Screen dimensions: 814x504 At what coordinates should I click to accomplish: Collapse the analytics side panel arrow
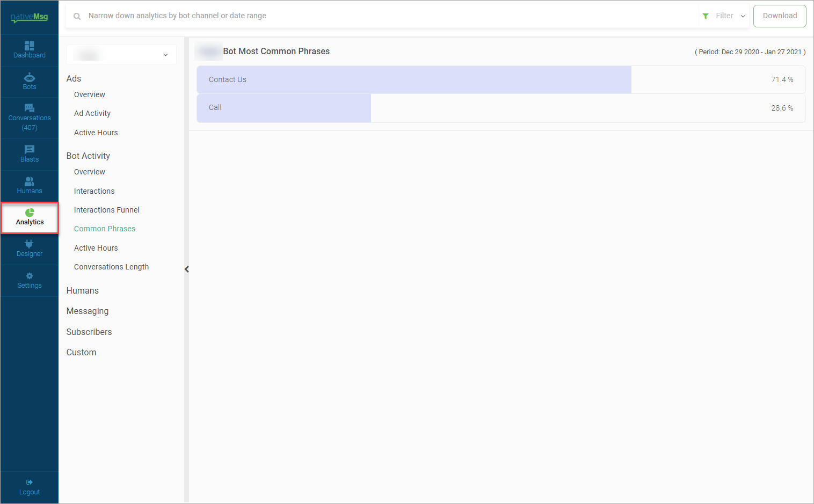click(x=187, y=269)
